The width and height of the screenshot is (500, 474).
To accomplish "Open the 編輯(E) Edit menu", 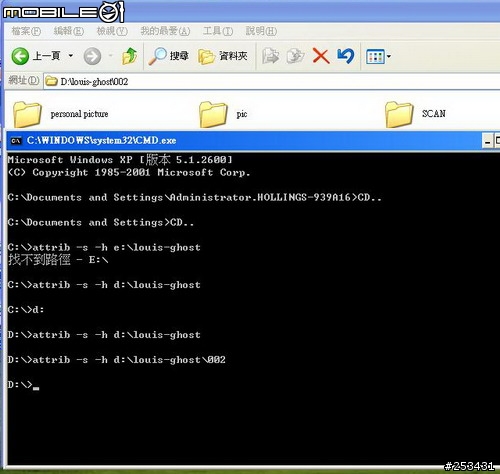I will pos(69,31).
